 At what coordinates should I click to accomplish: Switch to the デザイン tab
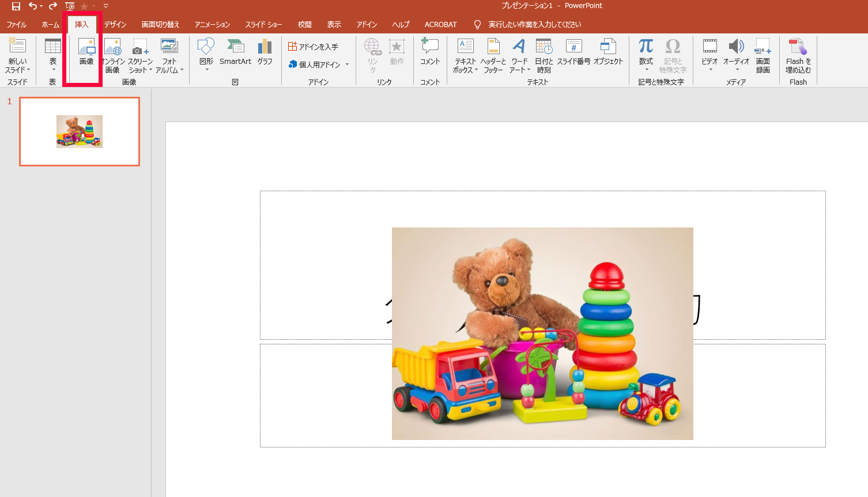click(x=115, y=25)
